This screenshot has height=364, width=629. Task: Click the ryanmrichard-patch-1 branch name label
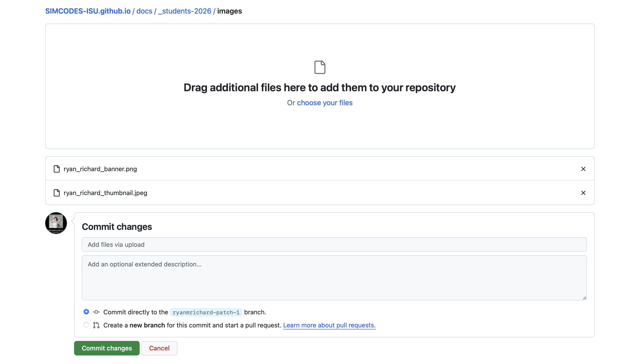[206, 312]
